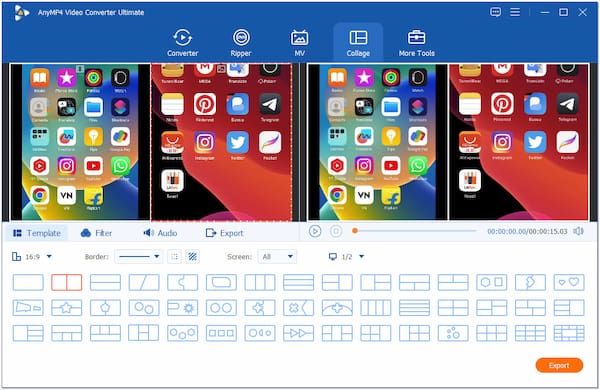
Task: Open the Border line style dropdown
Action: (139, 257)
